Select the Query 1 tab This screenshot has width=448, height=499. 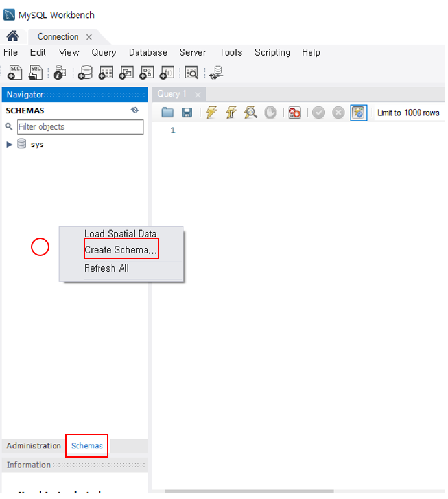tap(172, 94)
